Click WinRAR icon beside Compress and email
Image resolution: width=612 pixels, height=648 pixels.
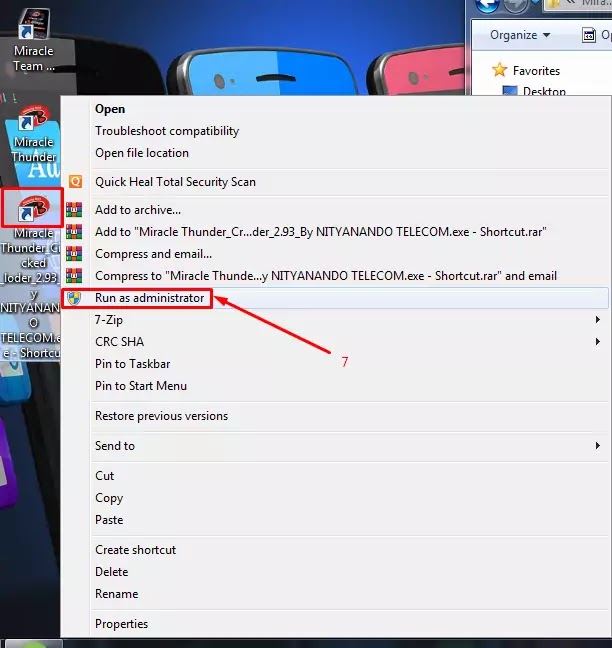pyautogui.click(x=74, y=253)
